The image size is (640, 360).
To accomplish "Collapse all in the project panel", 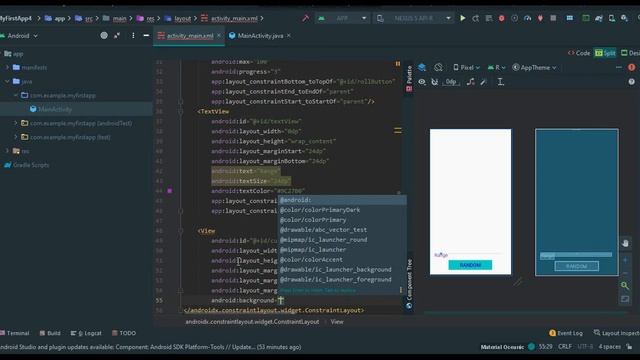I will coord(117,36).
